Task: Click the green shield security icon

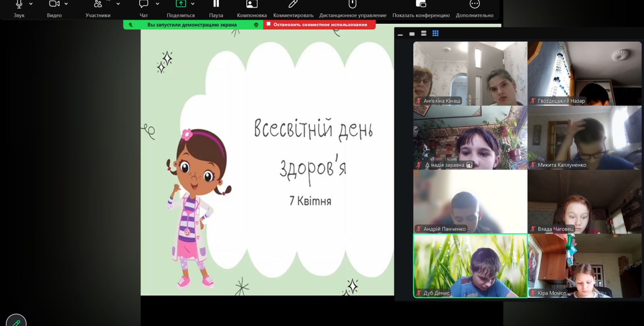Action: [x=256, y=25]
